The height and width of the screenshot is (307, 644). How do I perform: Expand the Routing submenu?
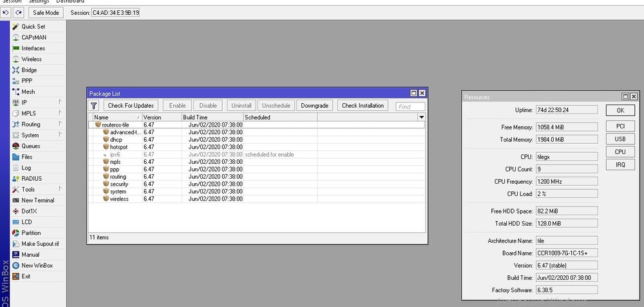click(x=30, y=124)
